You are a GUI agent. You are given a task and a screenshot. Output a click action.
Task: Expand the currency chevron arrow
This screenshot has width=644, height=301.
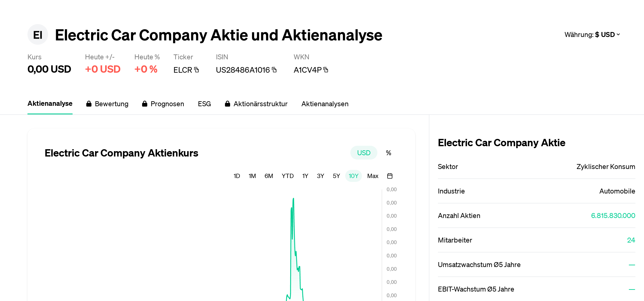click(618, 35)
